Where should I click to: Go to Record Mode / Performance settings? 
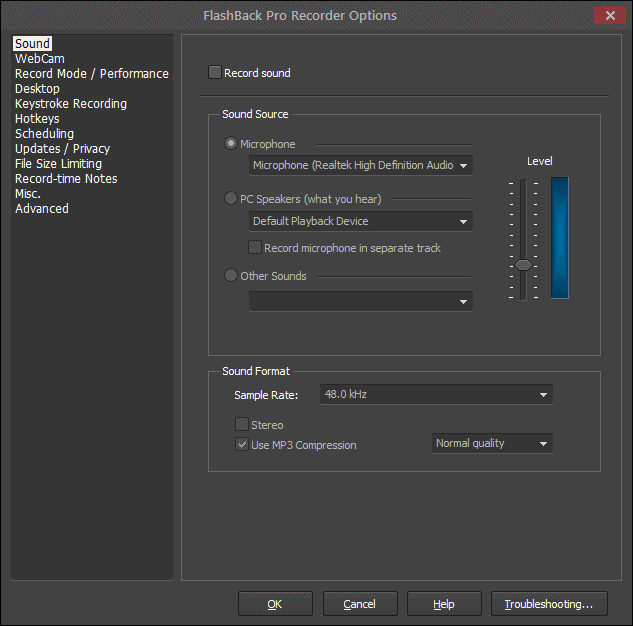pyautogui.click(x=92, y=73)
